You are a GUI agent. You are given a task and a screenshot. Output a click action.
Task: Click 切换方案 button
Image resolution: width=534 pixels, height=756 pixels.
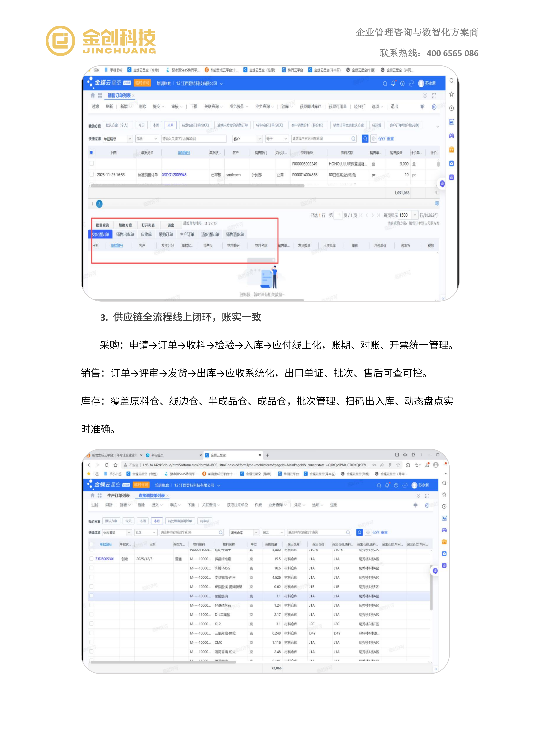(x=125, y=225)
